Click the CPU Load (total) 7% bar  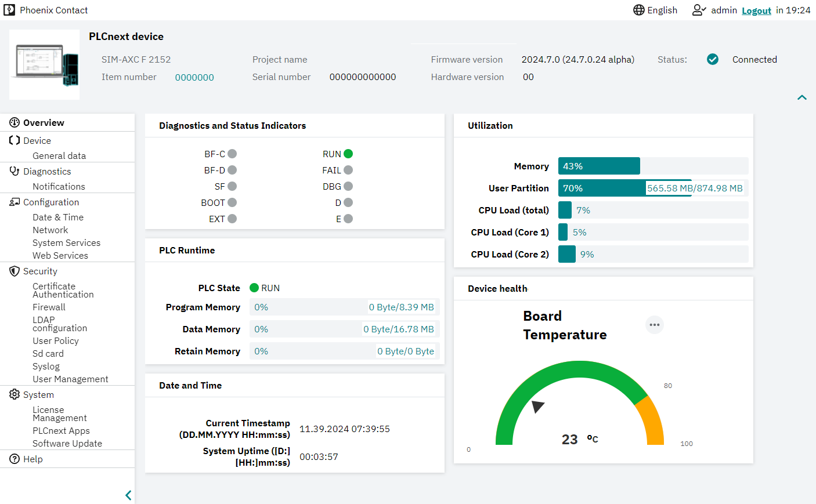pos(653,210)
